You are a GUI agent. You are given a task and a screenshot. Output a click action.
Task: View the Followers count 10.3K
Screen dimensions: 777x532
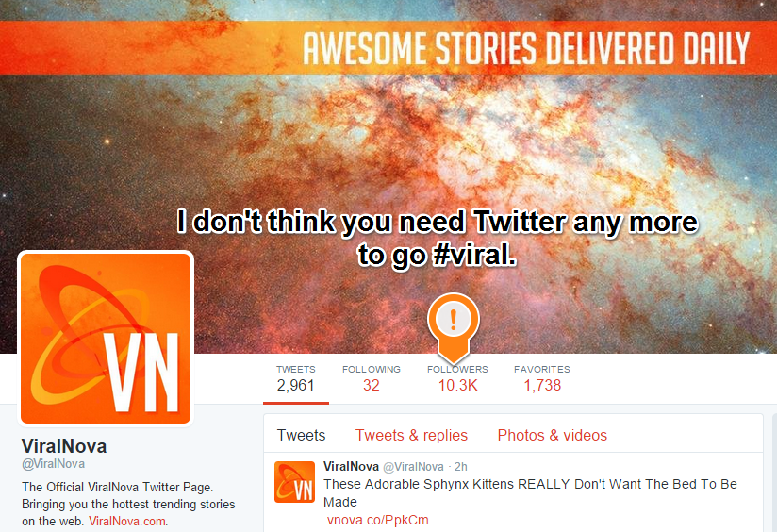[x=457, y=378]
